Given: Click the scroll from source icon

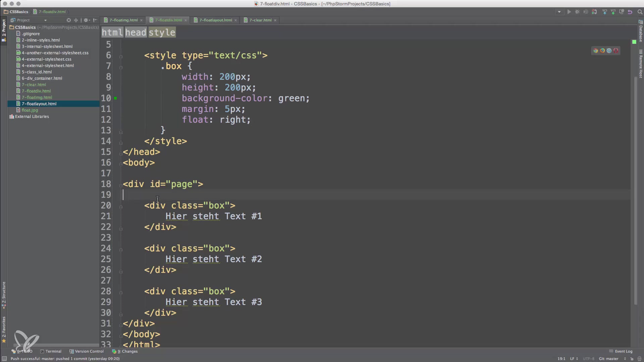Looking at the screenshot, I should pos(69,20).
